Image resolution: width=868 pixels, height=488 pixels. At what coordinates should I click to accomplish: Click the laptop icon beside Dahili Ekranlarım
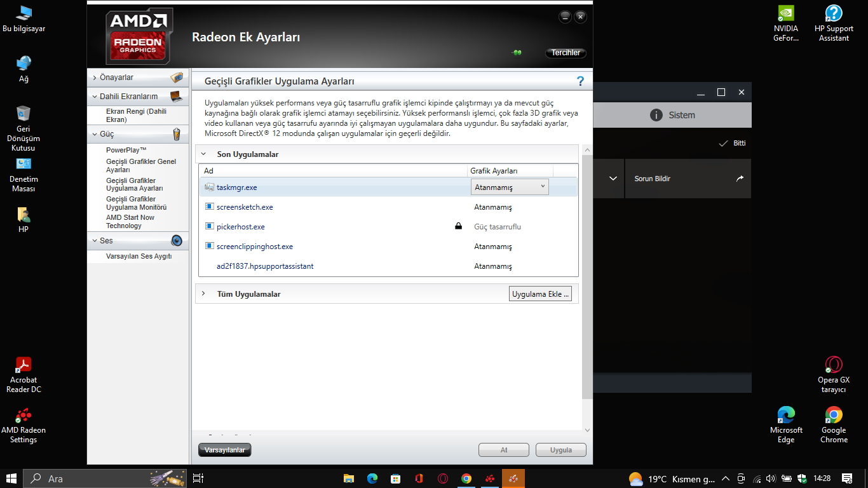[177, 97]
